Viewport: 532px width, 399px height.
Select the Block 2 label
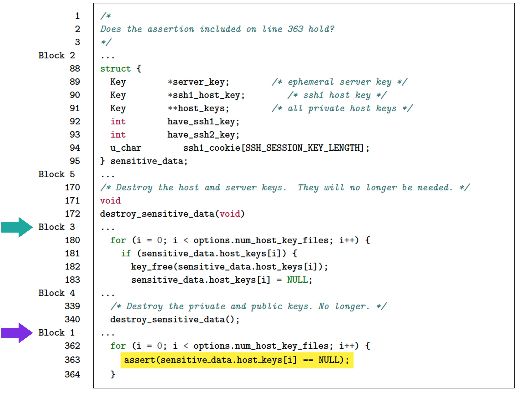[57, 56]
